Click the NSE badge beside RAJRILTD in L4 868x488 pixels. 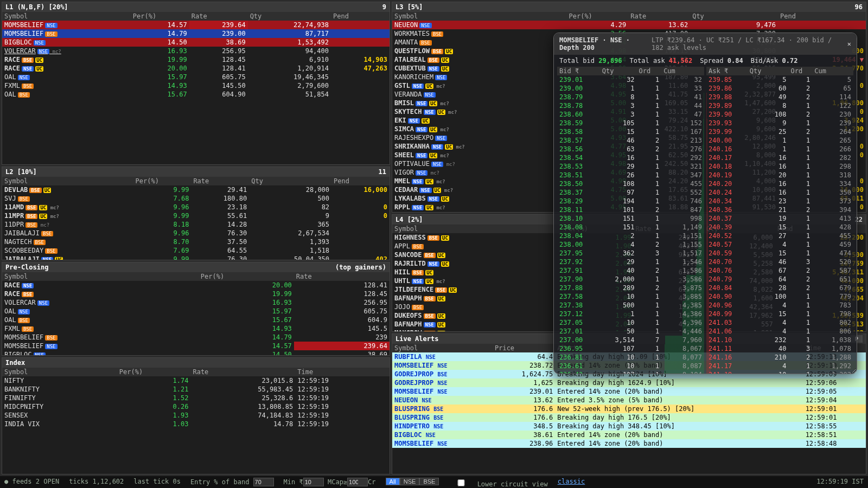point(433,264)
